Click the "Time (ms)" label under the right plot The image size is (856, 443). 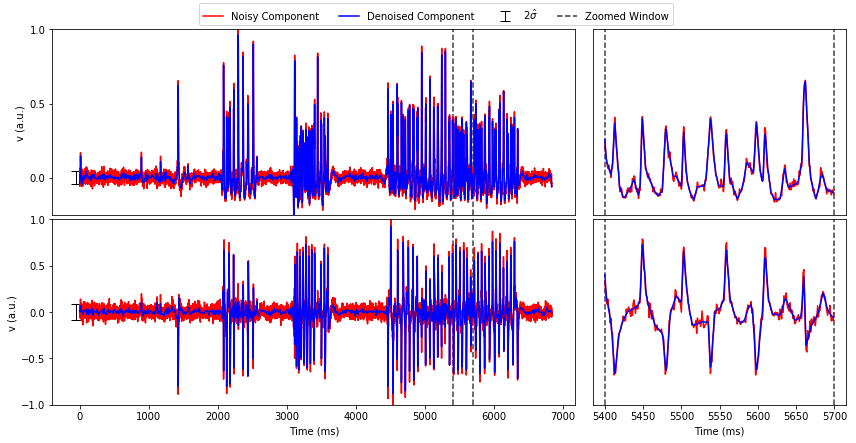[x=719, y=431]
